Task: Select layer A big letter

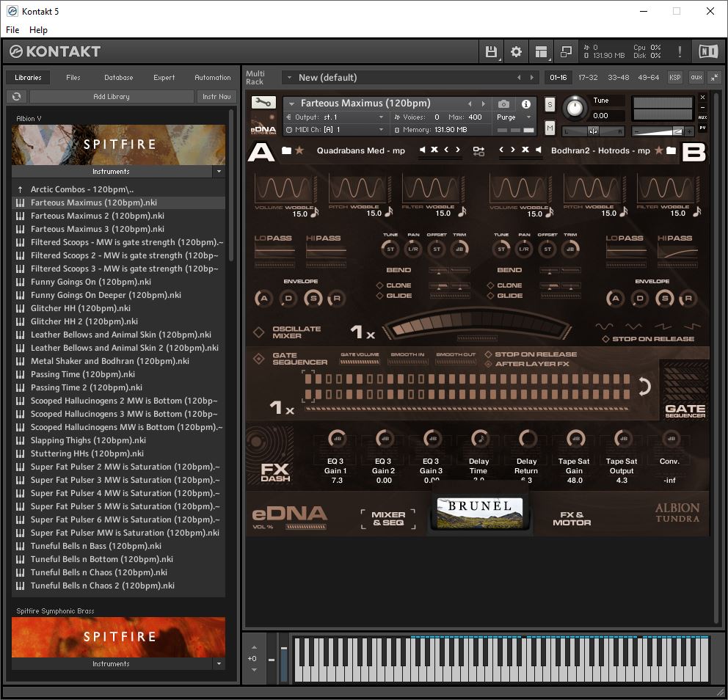Action: pos(261,152)
